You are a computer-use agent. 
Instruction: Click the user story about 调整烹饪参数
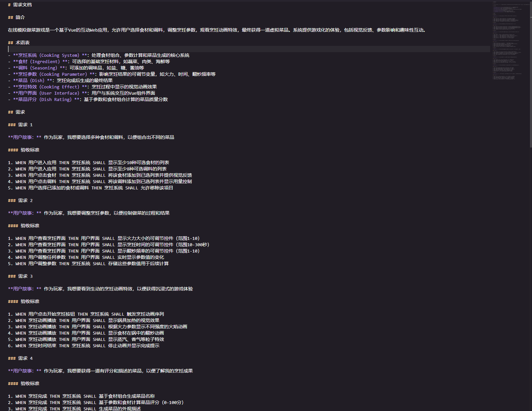pos(89,213)
